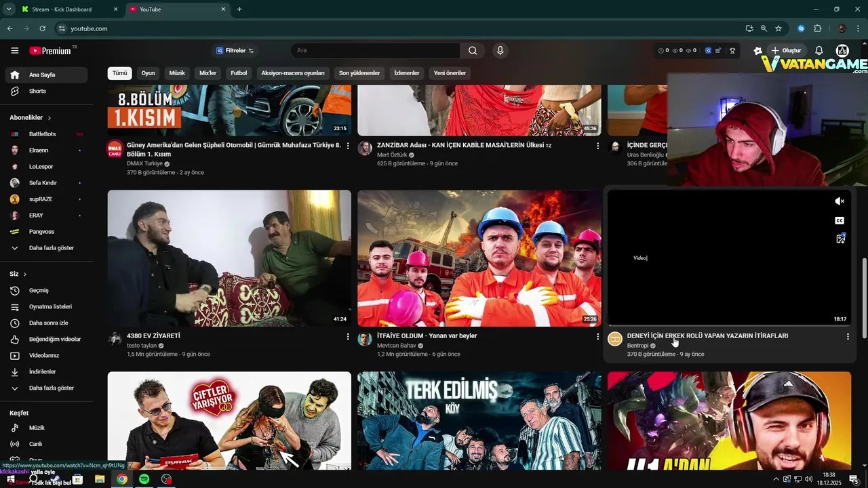Toggle captions CC on preview video
The image size is (868, 488).
(x=840, y=220)
